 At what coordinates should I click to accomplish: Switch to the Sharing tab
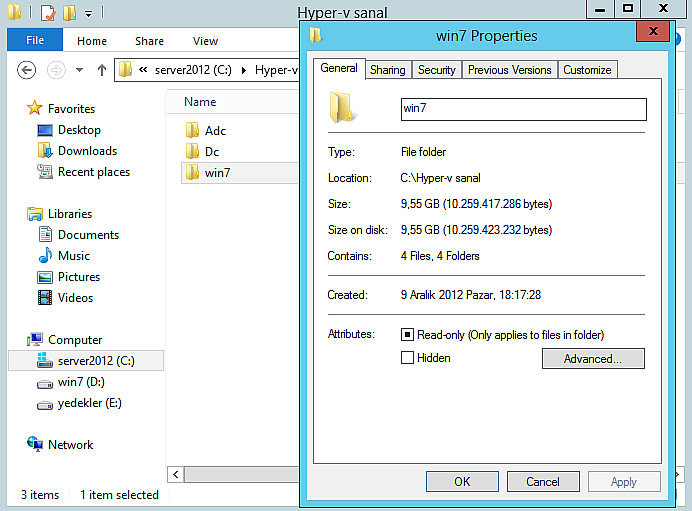click(388, 70)
